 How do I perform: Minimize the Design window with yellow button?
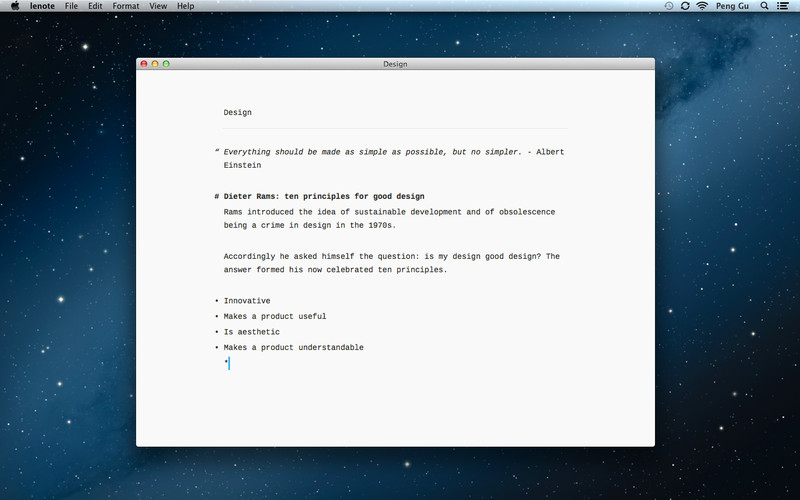pos(155,64)
